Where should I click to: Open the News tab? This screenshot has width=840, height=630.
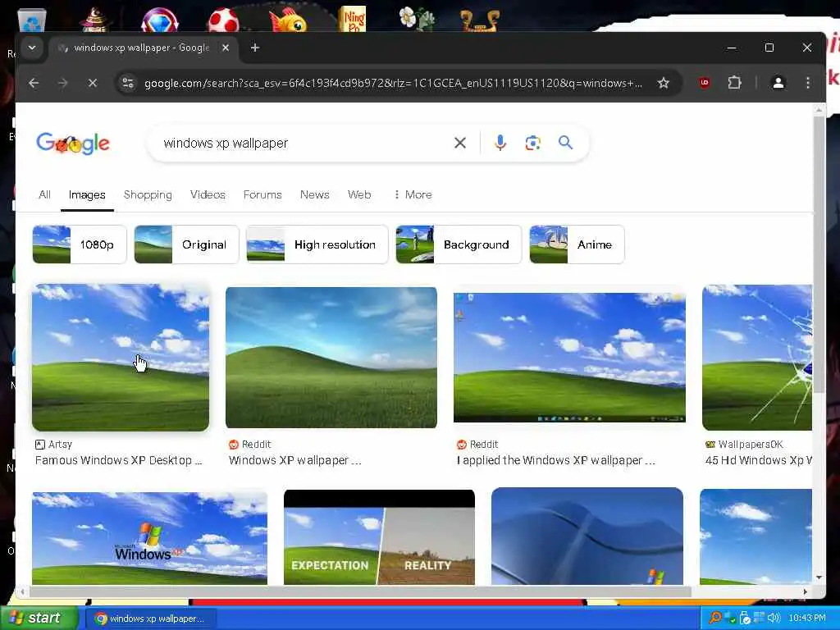(x=314, y=194)
